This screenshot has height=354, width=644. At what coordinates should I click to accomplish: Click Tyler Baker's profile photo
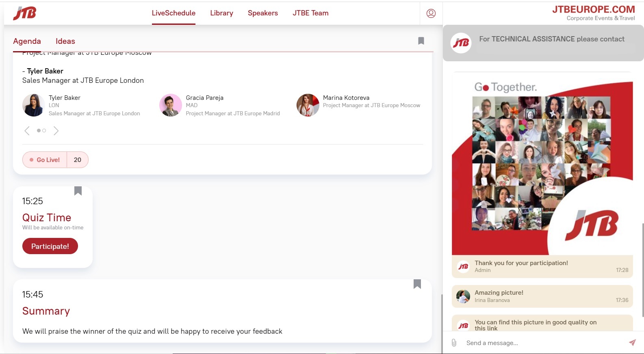tap(34, 105)
